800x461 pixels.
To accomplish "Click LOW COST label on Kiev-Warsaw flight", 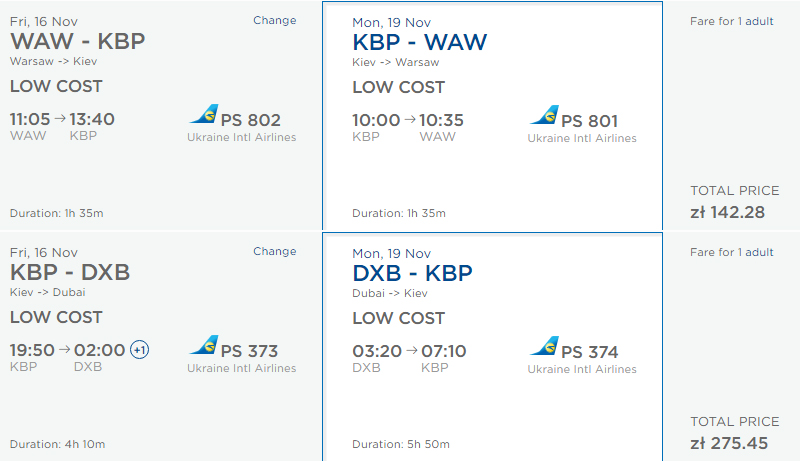I will (x=398, y=87).
